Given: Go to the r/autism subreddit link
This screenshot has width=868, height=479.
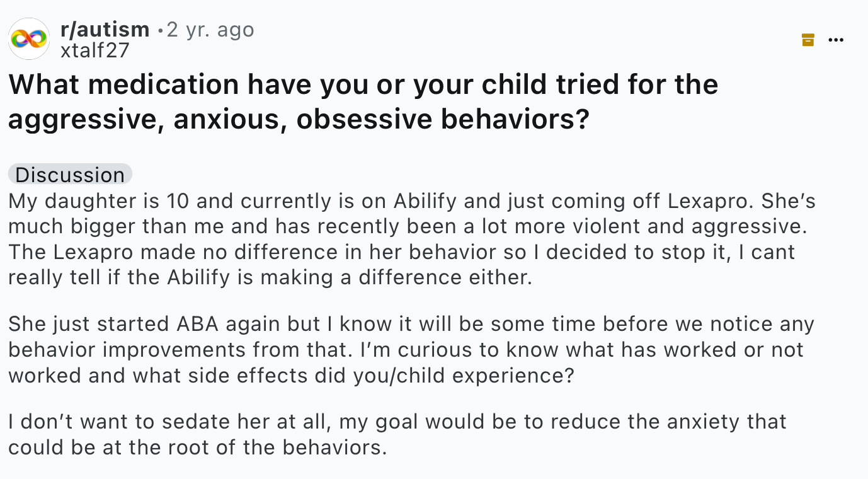Looking at the screenshot, I should click(x=105, y=29).
